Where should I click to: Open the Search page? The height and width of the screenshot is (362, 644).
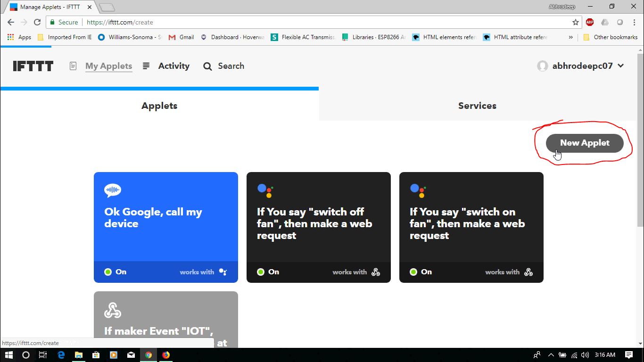231,66
